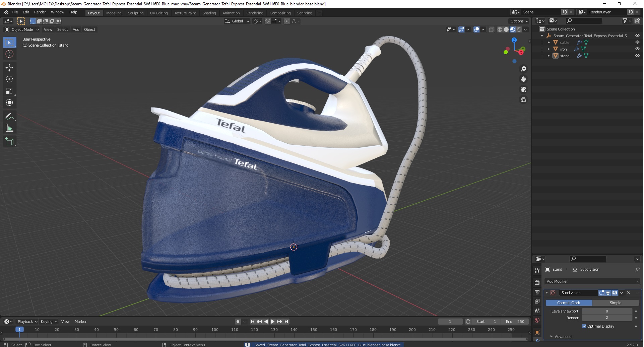Collapse the Subdivision modifier panel
Image resolution: width=644 pixels, height=347 pixels.
[x=547, y=293]
